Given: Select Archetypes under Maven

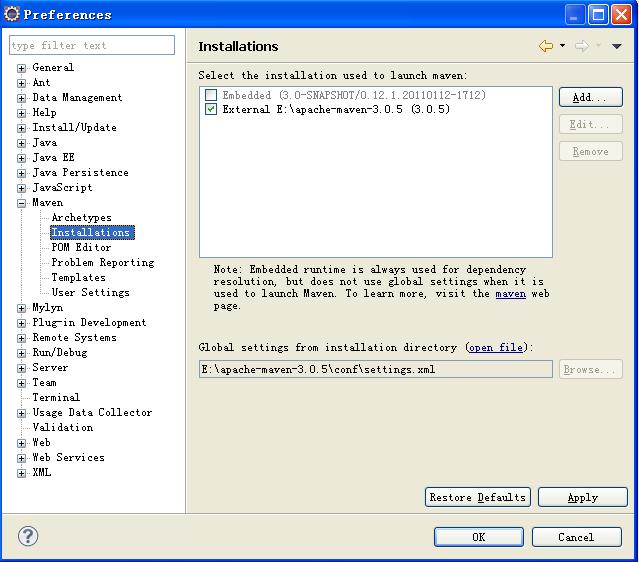Looking at the screenshot, I should click(82, 218).
